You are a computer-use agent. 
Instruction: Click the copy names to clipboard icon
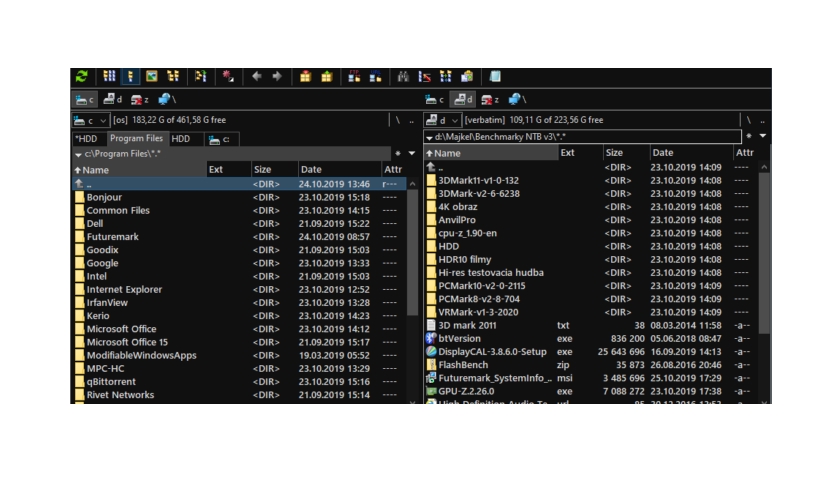pyautogui.click(x=467, y=77)
